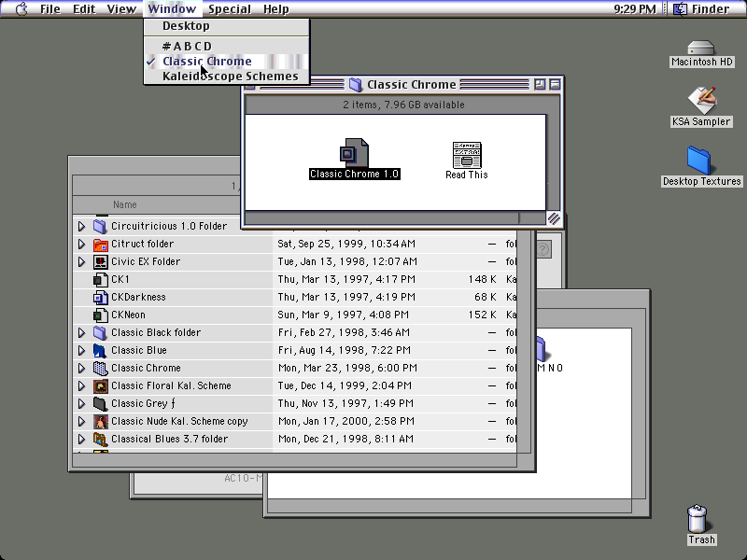
Task: Select the Trash icon
Action: tap(698, 519)
